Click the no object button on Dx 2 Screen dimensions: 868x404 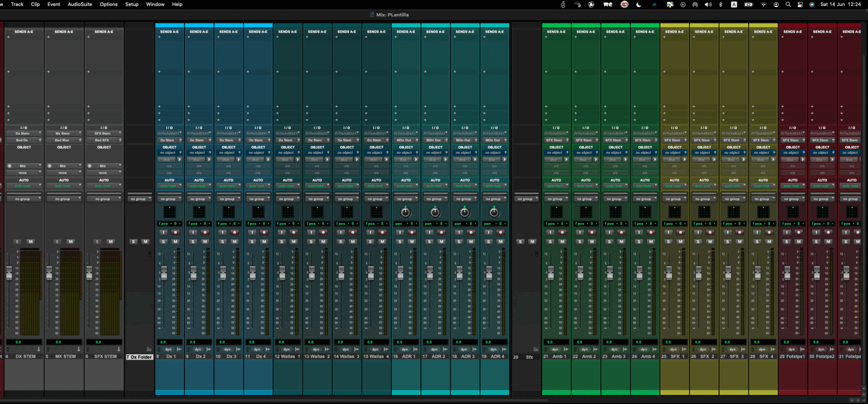coord(197,153)
